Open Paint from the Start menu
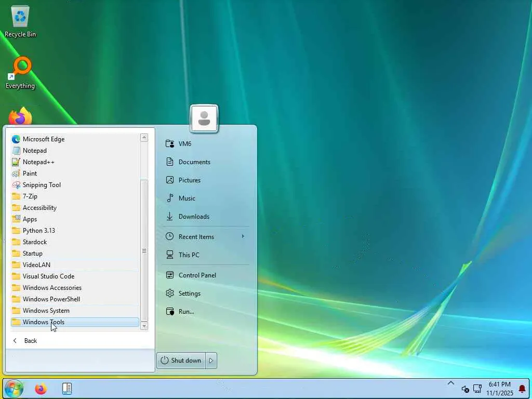532x399 pixels. coord(75,174)
